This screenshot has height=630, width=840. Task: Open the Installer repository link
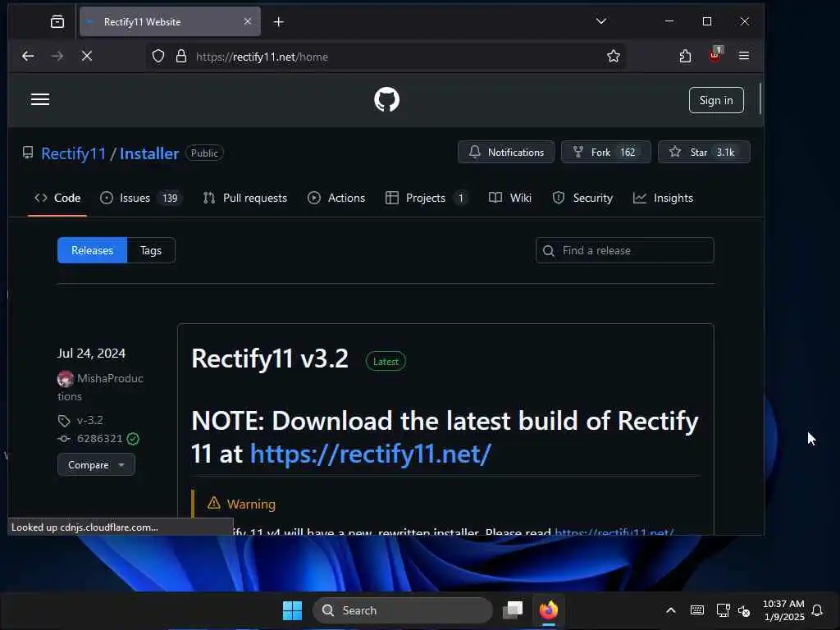coord(149,153)
